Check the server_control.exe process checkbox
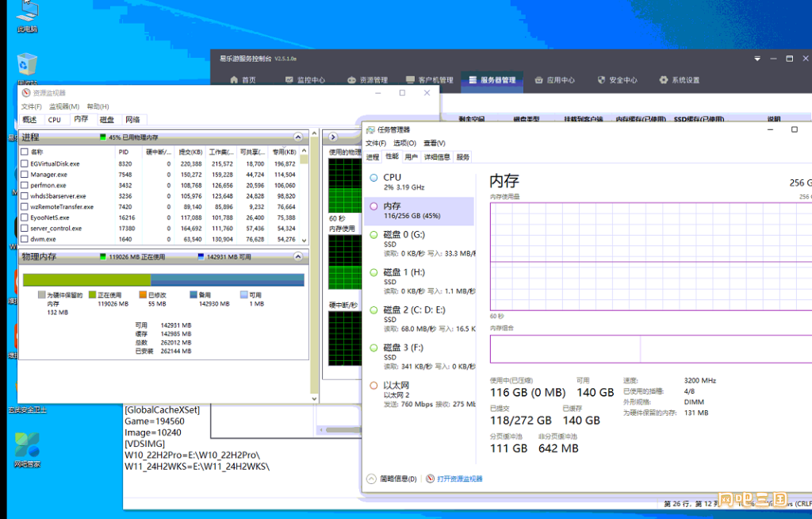 tap(25, 229)
